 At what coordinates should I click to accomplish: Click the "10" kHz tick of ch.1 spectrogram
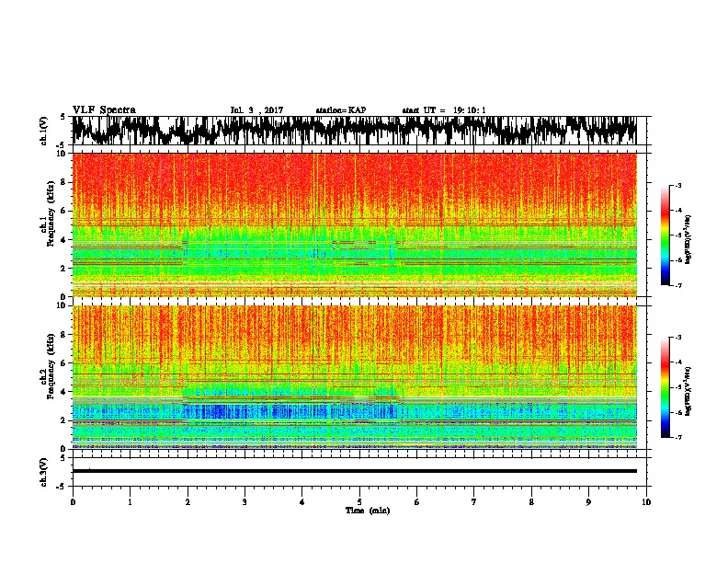[63, 154]
